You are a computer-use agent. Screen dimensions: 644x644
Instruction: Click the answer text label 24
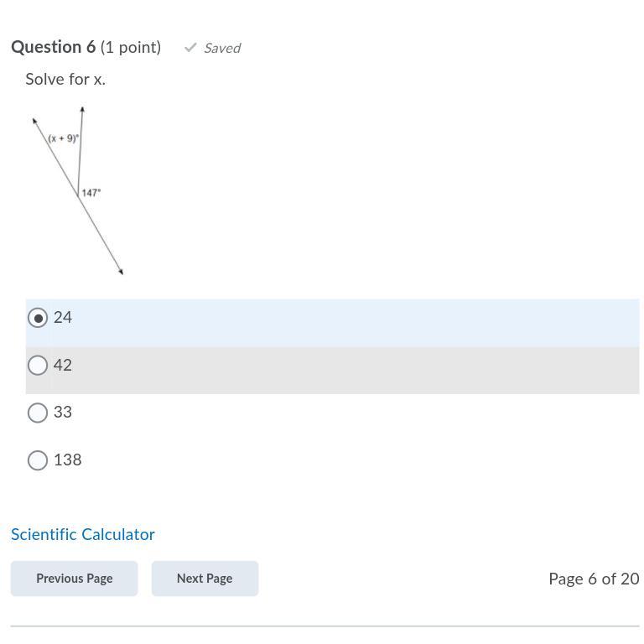point(63,318)
